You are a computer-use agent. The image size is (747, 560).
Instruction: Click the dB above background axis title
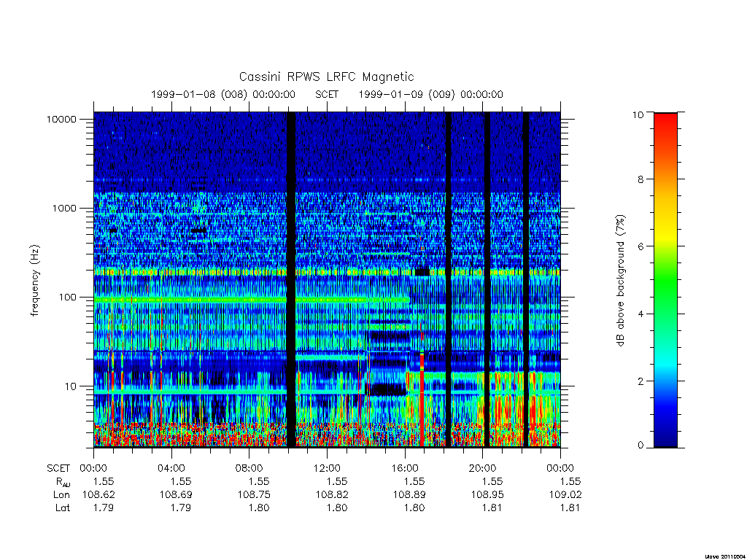[x=620, y=281]
